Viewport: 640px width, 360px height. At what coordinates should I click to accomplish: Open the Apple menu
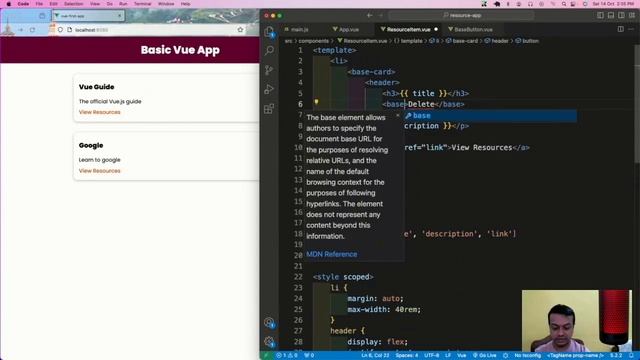9,4
